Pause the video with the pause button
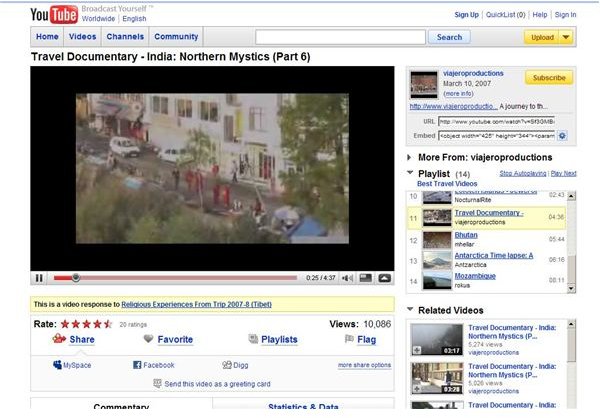Screen dimensions: 600x418 point(39,278)
